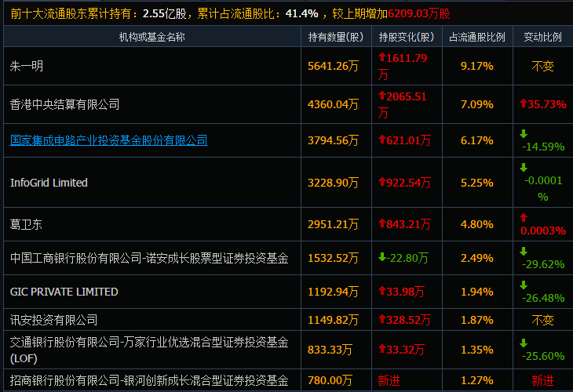Select the 机构或基金名称 column header
Image resolution: width=573 pixels, height=392 pixels.
click(x=152, y=37)
